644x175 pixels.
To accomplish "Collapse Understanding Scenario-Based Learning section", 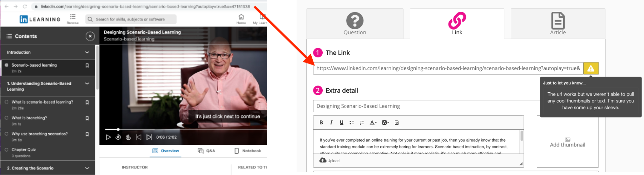I will 87,84.
